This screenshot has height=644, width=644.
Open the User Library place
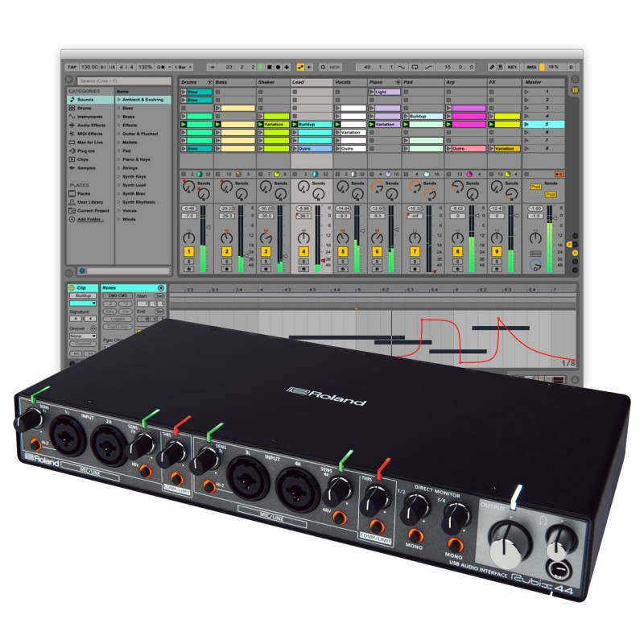point(90,202)
